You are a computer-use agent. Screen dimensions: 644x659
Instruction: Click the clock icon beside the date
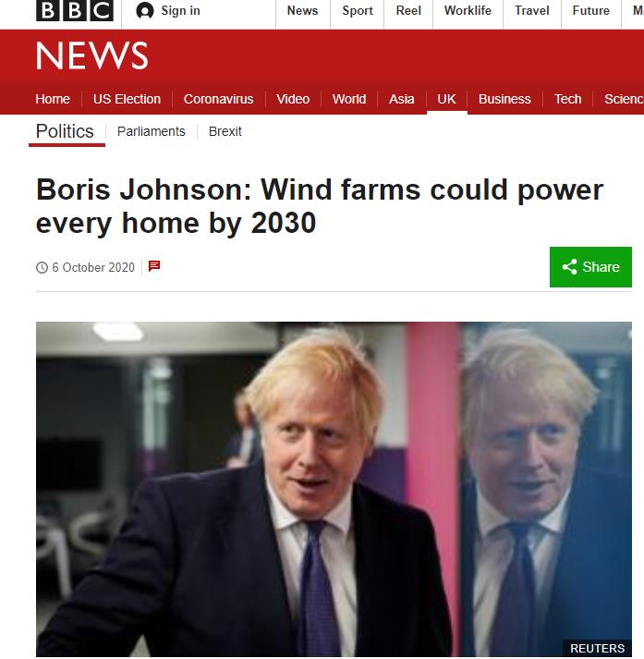click(x=42, y=267)
